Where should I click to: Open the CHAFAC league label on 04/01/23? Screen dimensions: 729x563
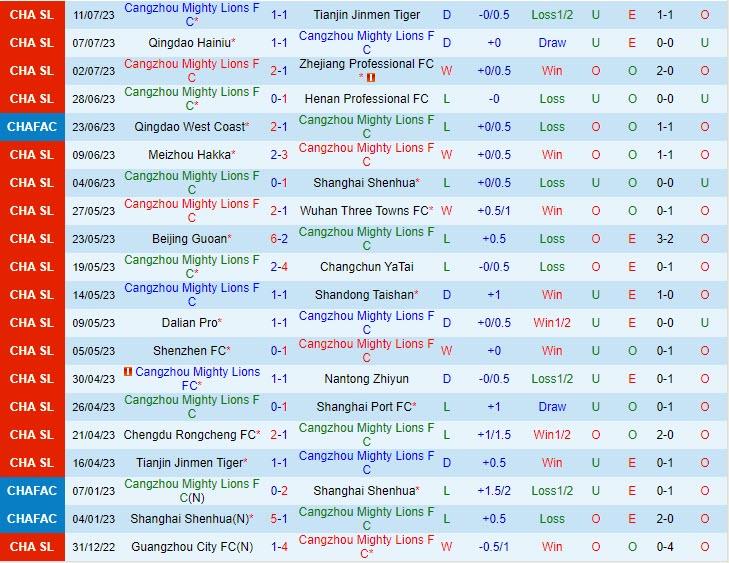(32, 519)
